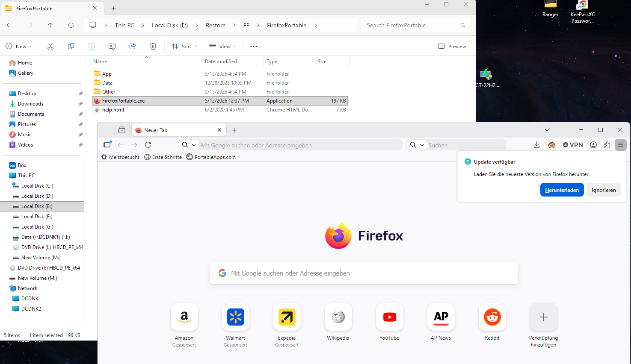The width and height of the screenshot is (631, 364).
Task: Select the FirefoxPortable.exe file row
Action: [220, 101]
